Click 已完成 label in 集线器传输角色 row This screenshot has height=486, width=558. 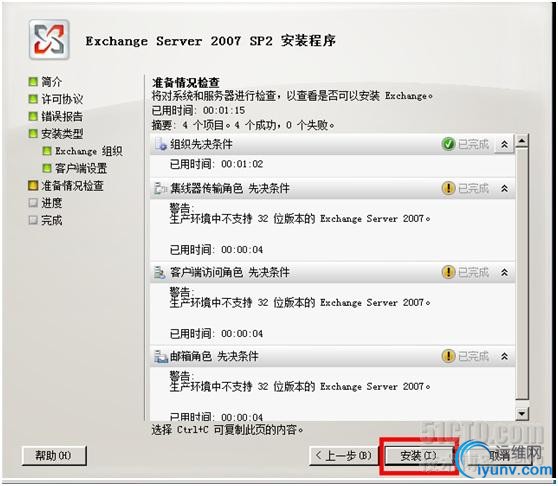pyautogui.click(x=473, y=188)
